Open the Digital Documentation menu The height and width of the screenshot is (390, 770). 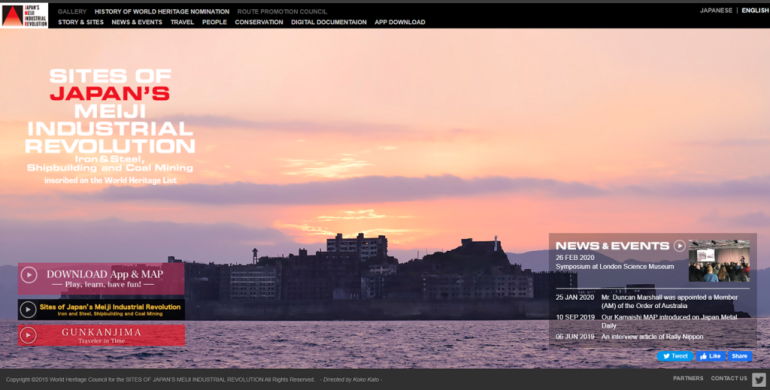click(x=329, y=22)
